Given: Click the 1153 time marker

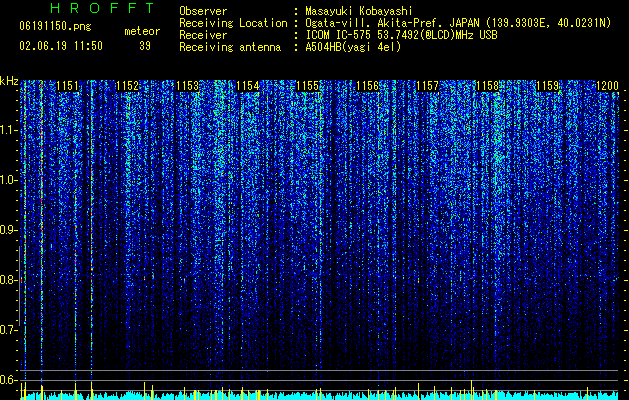Looking at the screenshot, I should pos(188,86).
